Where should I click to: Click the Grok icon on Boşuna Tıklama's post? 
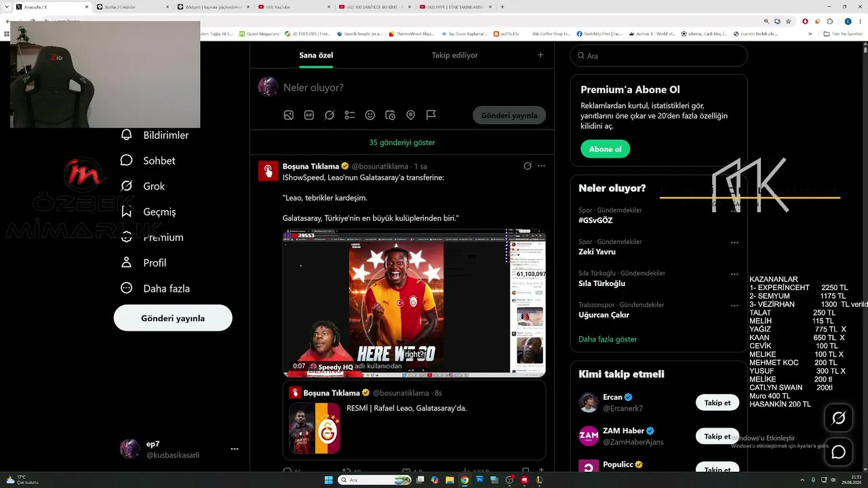point(528,166)
